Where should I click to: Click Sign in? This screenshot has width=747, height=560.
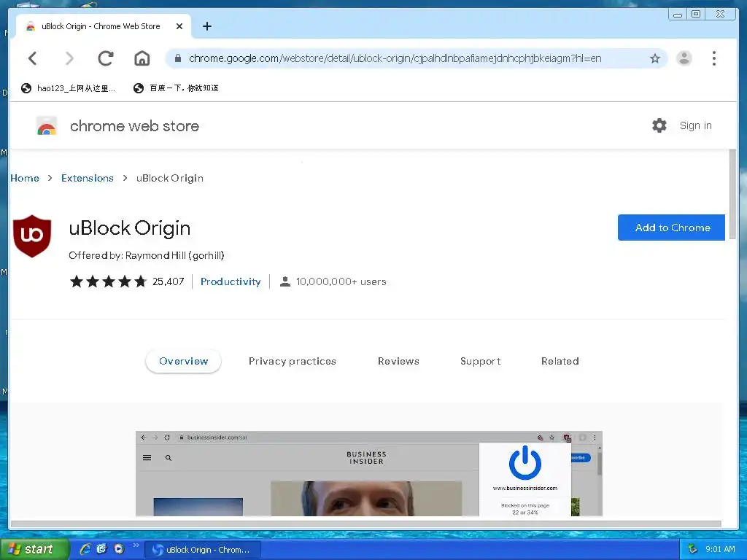[x=695, y=125]
